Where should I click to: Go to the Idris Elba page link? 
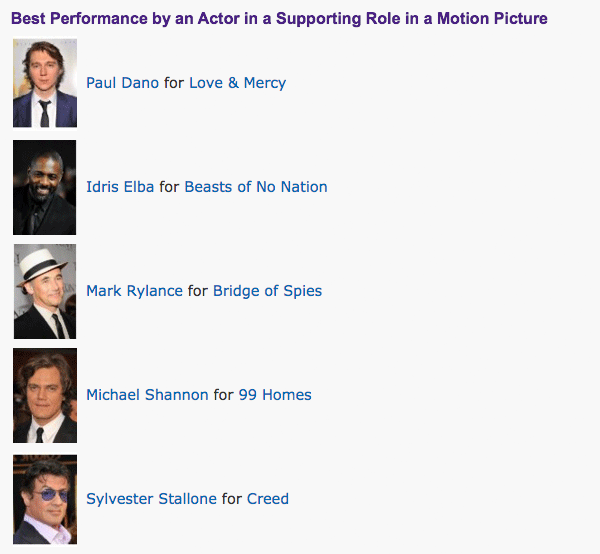click(x=120, y=187)
